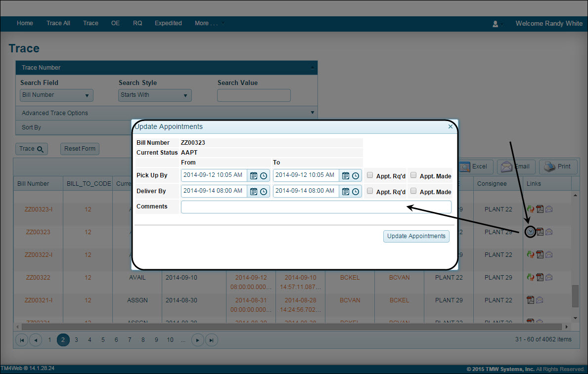Click envelope email icon in ZZ00322-I row

(549, 254)
